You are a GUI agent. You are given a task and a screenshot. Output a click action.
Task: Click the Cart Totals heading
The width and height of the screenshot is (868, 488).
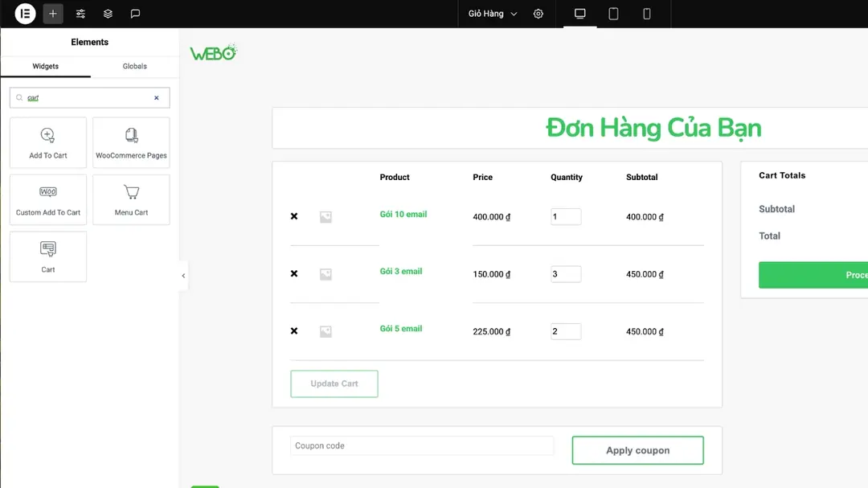(782, 175)
